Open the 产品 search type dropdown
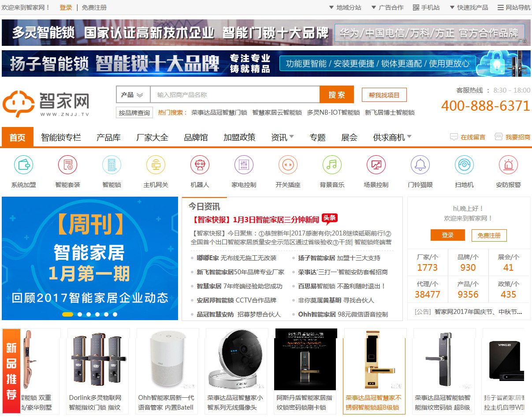The image size is (532, 418). (x=133, y=95)
